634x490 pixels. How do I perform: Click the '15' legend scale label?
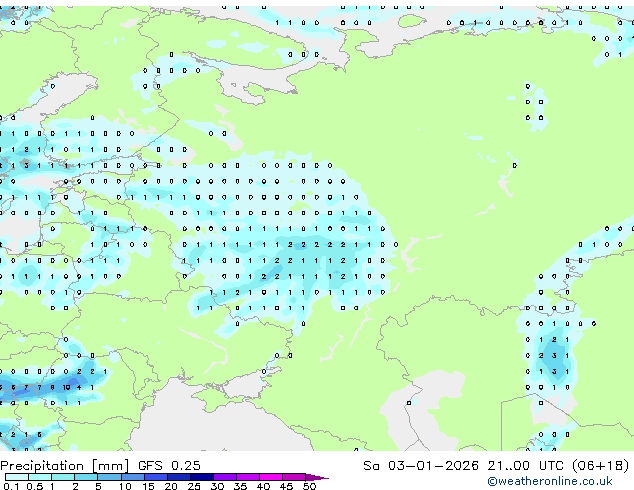tap(148, 486)
